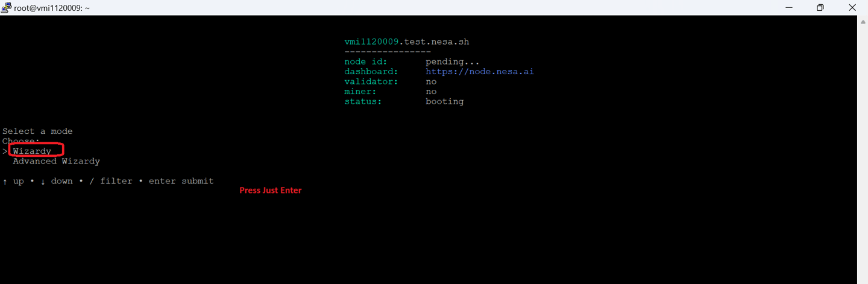Viewport: 868px width, 284px height.
Task: Minimize the terminal window
Action: point(789,7)
